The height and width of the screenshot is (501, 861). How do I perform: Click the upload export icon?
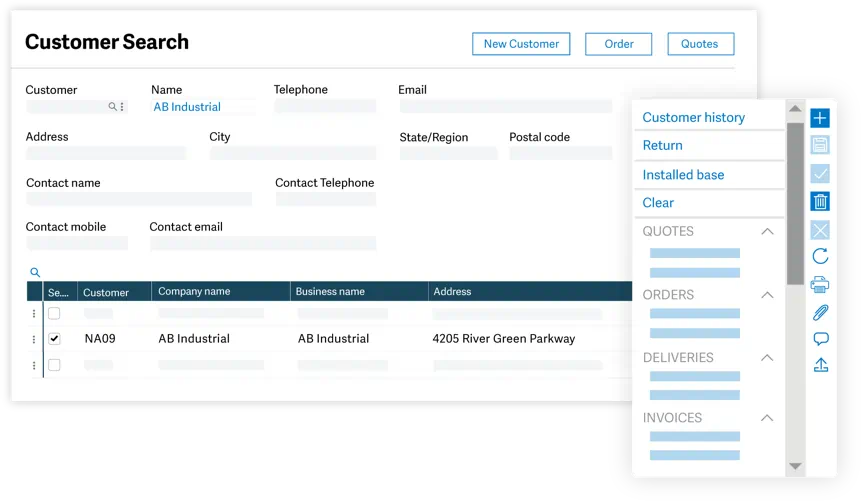coord(820,365)
